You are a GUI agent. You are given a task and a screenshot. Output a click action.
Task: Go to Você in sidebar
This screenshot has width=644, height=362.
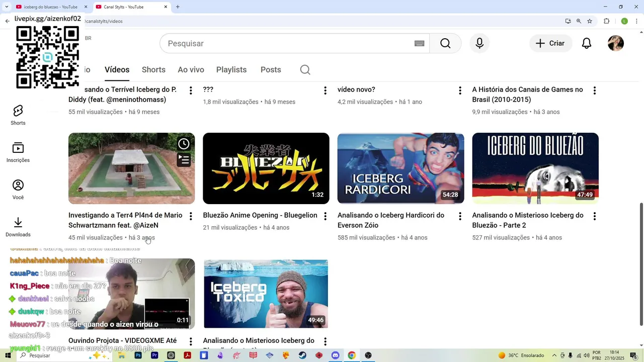click(x=18, y=190)
